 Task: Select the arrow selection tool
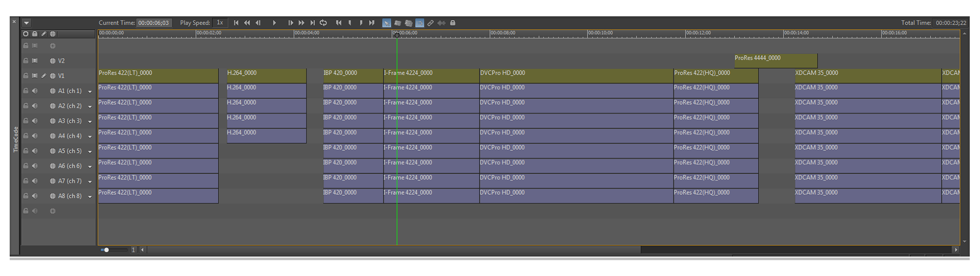[x=386, y=23]
